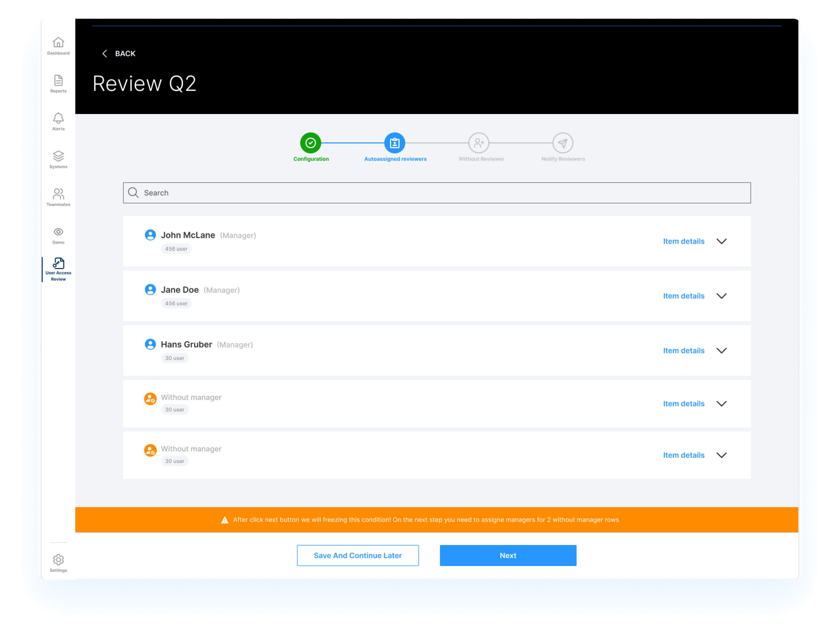The height and width of the screenshot is (636, 840).
Task: Open Item details for Jane Doe
Action: coord(684,296)
